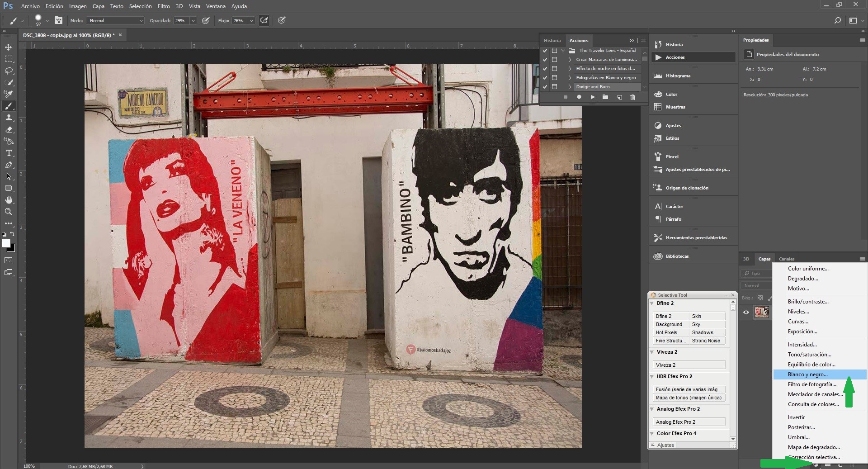868x469 pixels.
Task: Click the Record action button
Action: [x=579, y=97]
